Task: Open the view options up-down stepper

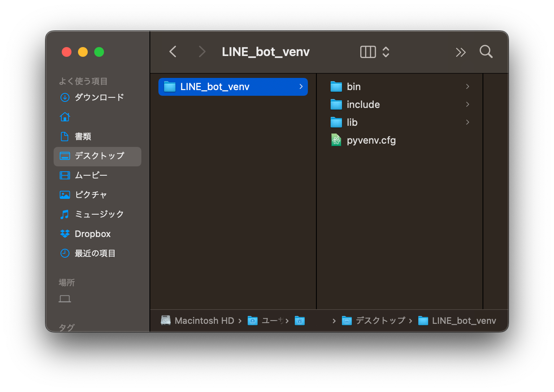Action: (386, 52)
